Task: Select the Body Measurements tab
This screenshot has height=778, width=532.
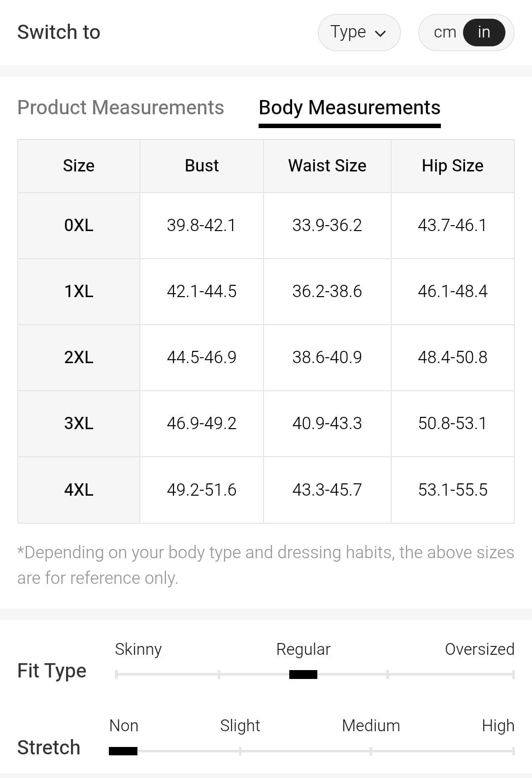Action: [x=349, y=107]
